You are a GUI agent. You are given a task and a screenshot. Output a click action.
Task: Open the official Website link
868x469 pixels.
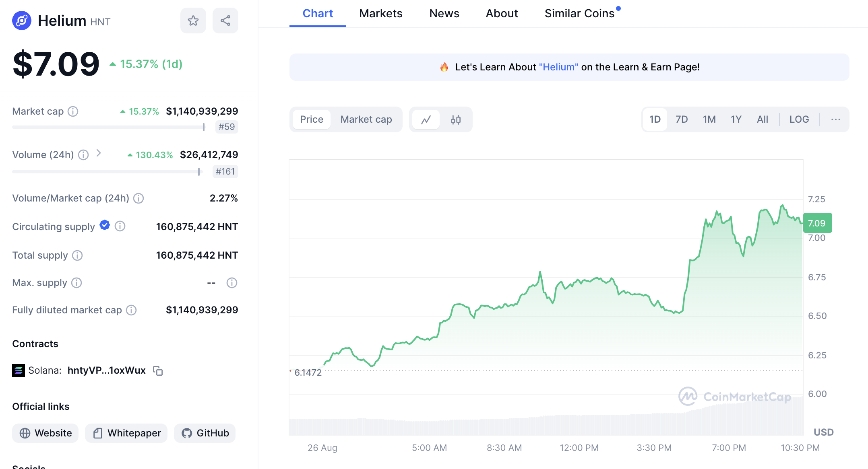pyautogui.click(x=45, y=433)
